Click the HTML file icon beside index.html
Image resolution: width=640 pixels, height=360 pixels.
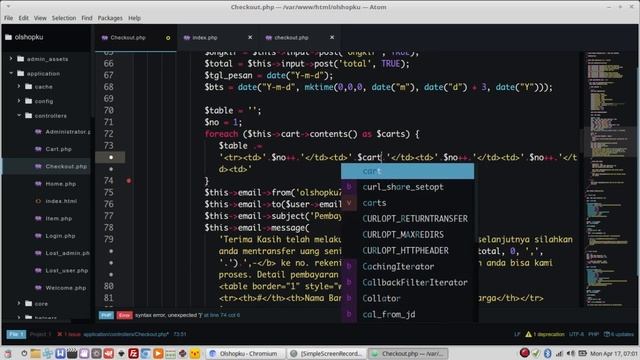point(38,201)
